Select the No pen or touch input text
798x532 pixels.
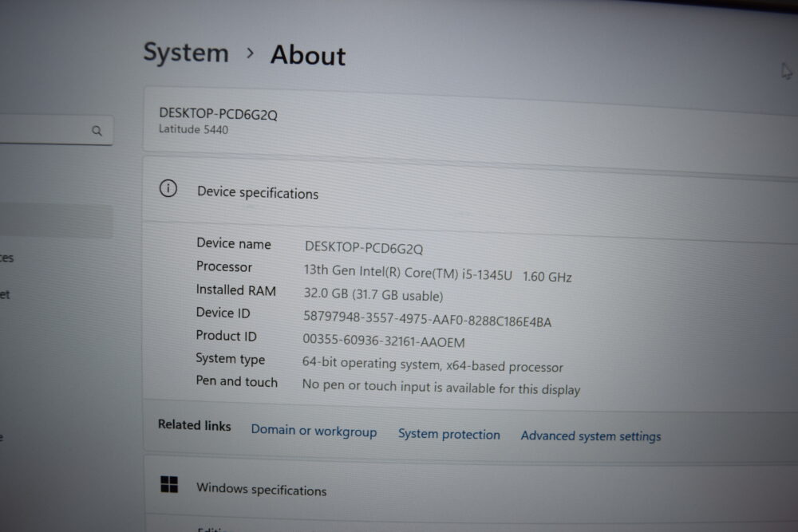(x=441, y=387)
